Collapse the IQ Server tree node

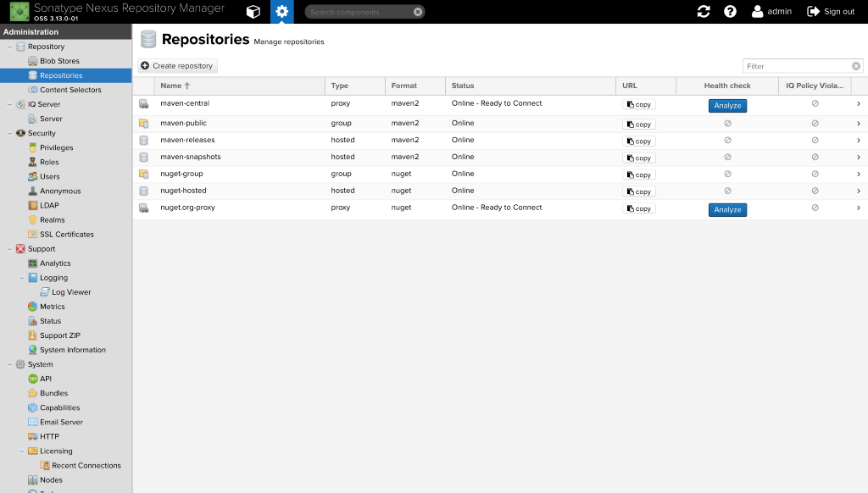[9, 104]
